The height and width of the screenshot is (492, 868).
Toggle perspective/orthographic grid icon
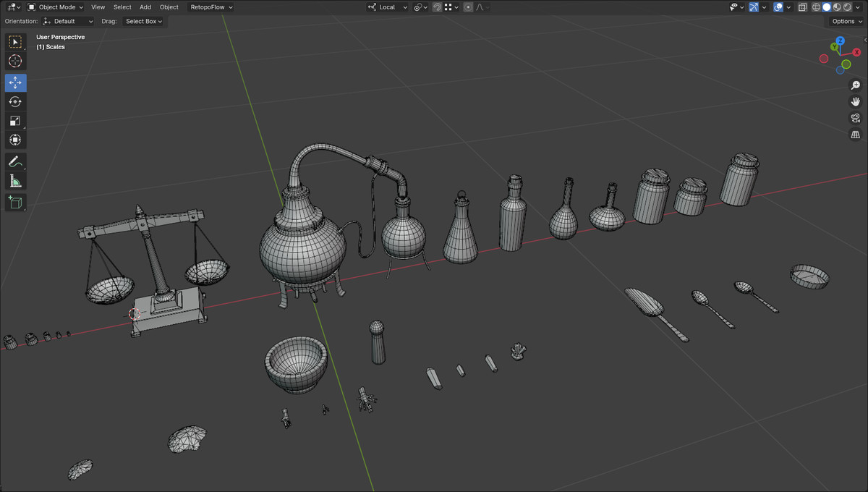click(856, 135)
